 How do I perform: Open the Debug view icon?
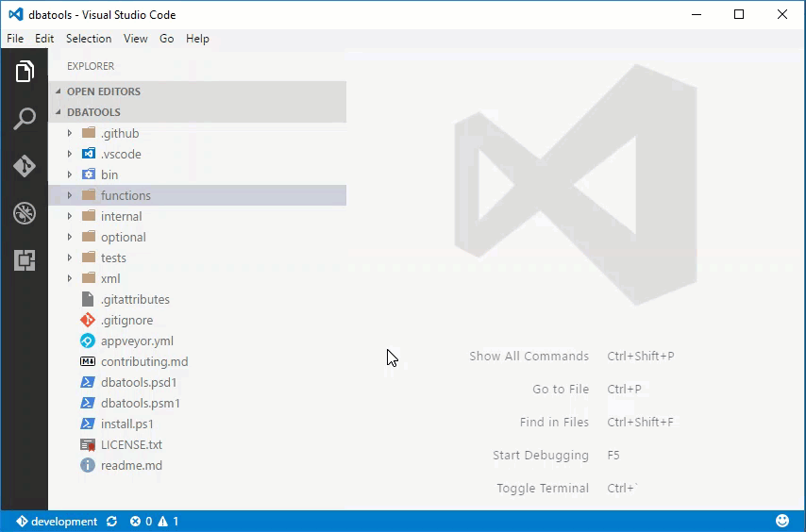point(25,213)
